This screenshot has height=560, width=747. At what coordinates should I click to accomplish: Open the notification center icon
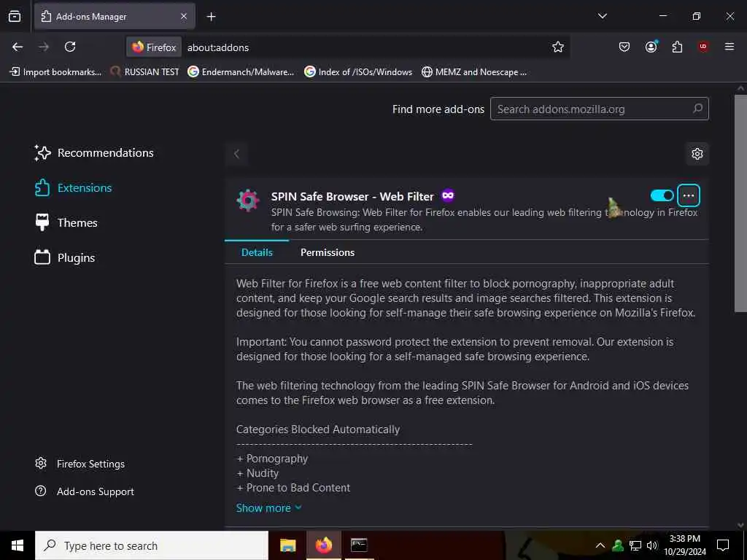pos(723,545)
